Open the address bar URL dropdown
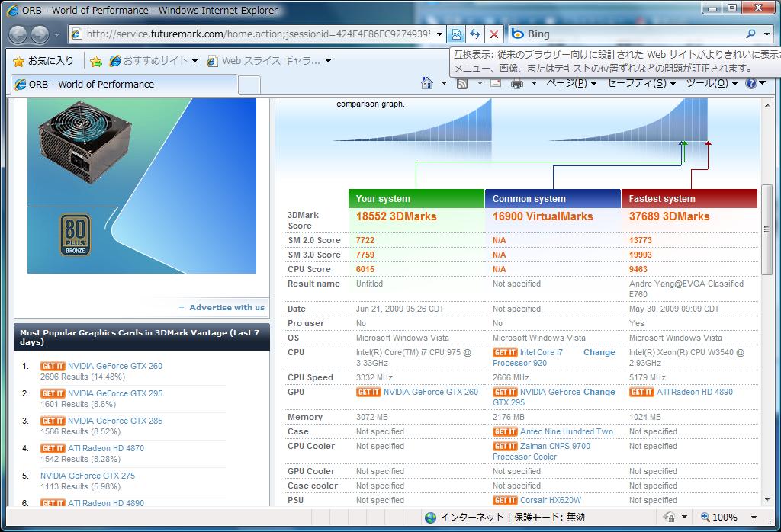Image resolution: width=781 pixels, height=532 pixels. point(439,34)
